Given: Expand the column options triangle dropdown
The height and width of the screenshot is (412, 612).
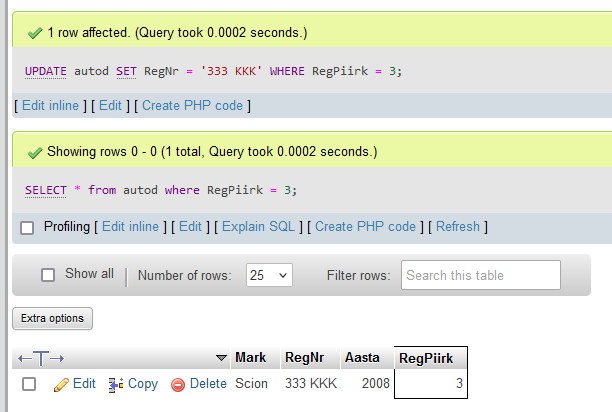Looking at the screenshot, I should point(221,358).
